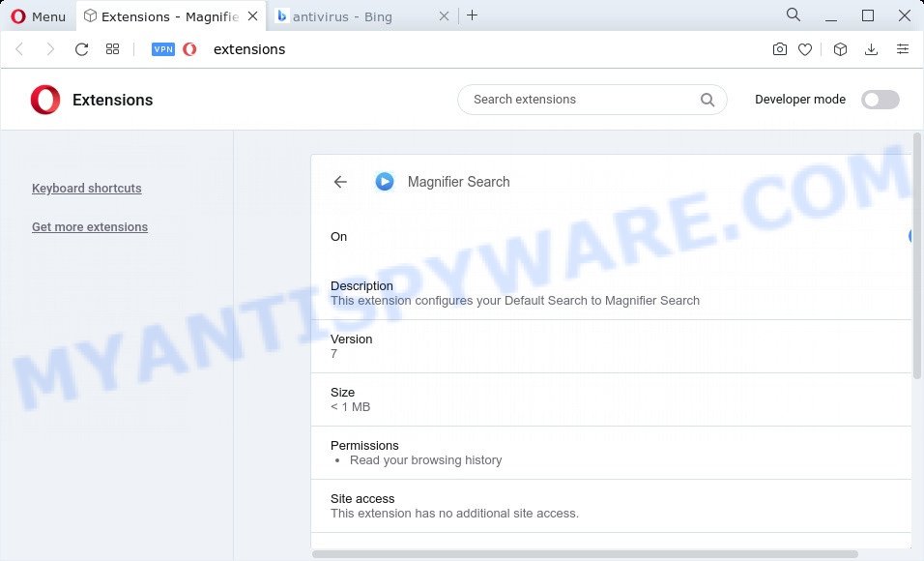The image size is (924, 561).
Task: Go forward to next page
Action: point(50,49)
